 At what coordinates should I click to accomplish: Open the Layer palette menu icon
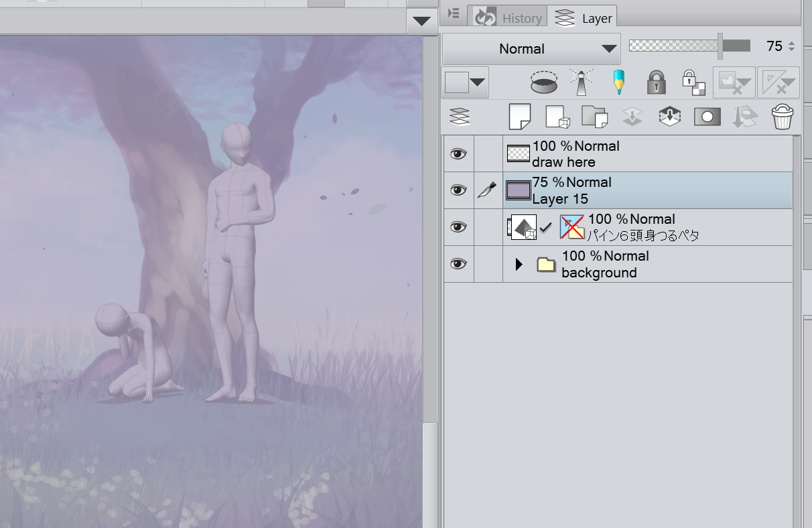(454, 13)
